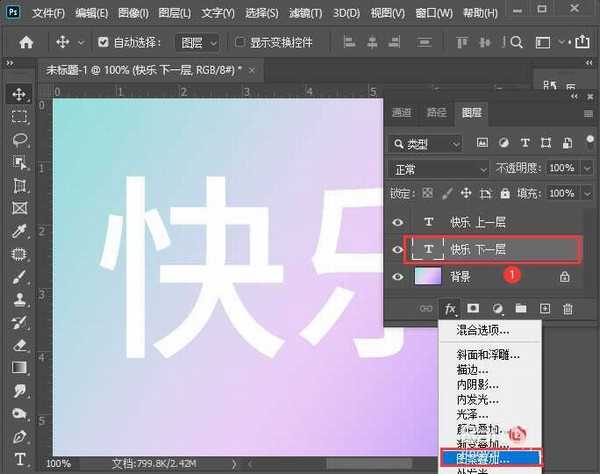Hide the 背景 layer using its eye icon
The image size is (600, 474).
coord(399,277)
